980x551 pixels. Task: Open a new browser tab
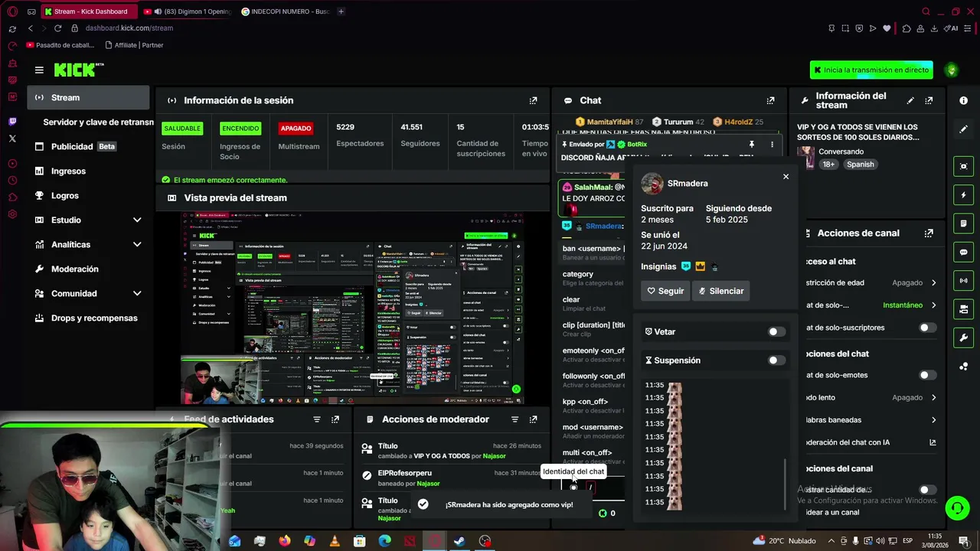coord(341,11)
